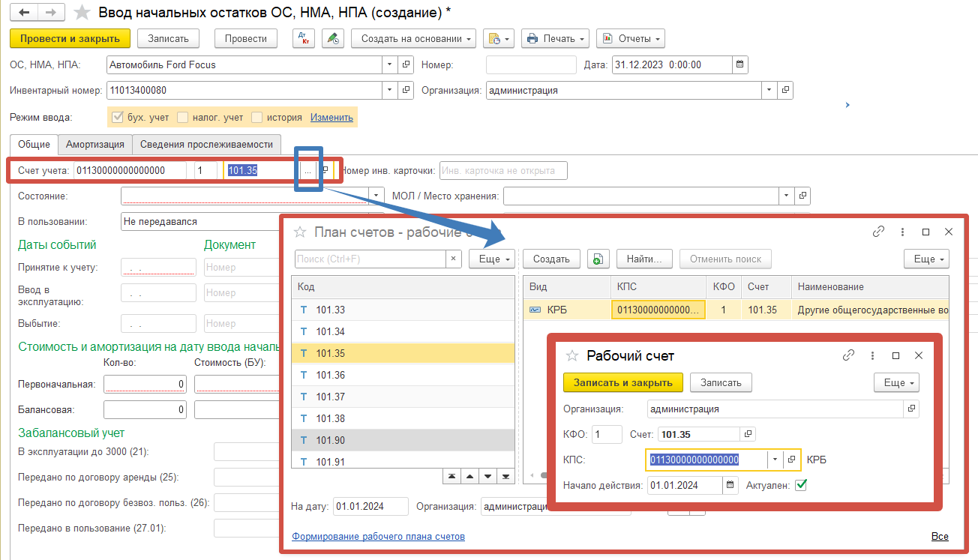Open the Формирование рабочего плана счетов link

[379, 536]
